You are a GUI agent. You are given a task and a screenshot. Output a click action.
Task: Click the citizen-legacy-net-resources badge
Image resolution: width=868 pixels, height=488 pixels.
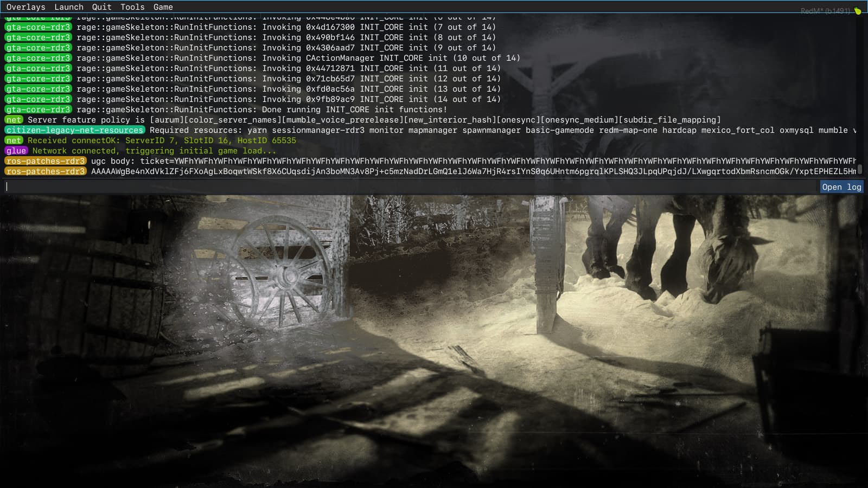coord(74,130)
